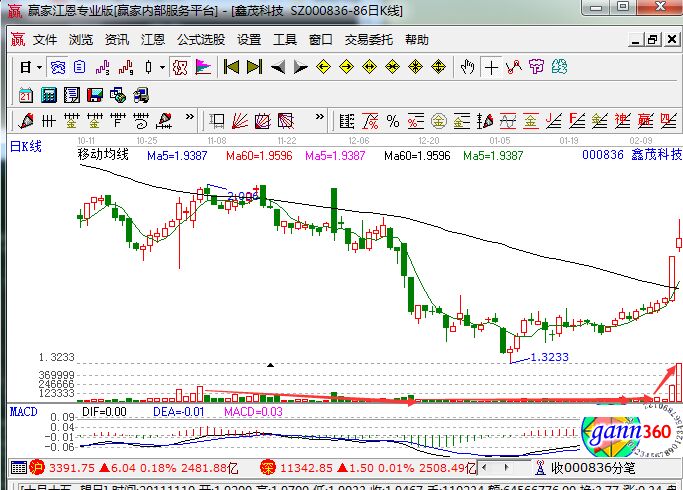Open the calendar icon showing 21
The height and width of the screenshot is (490, 683).
(27, 95)
